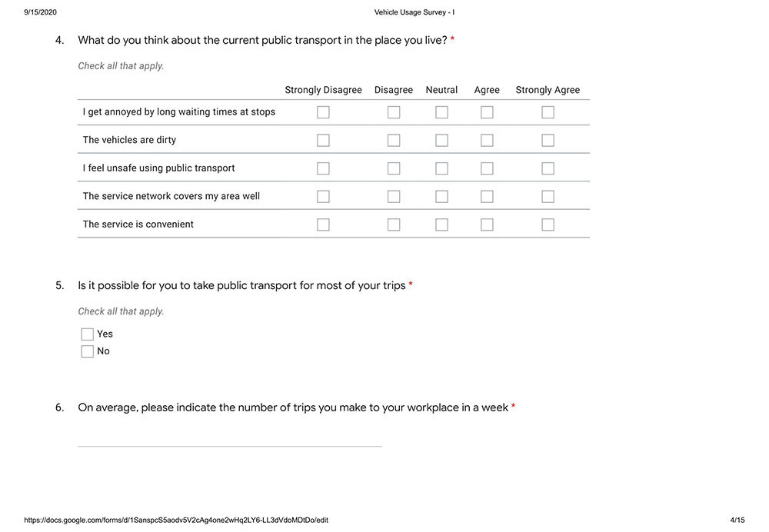Tick the No checkbox for public transport trips
The height and width of the screenshot is (532, 769).
pyautogui.click(x=88, y=351)
